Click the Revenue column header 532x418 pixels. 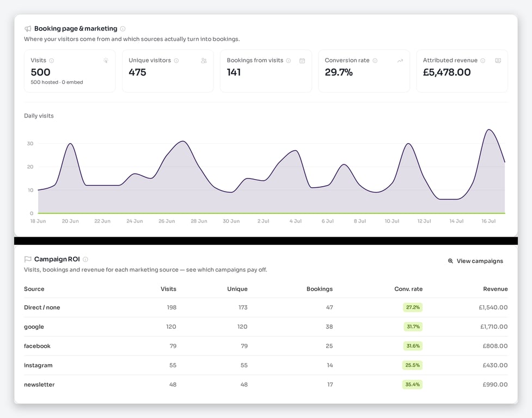[496, 289]
